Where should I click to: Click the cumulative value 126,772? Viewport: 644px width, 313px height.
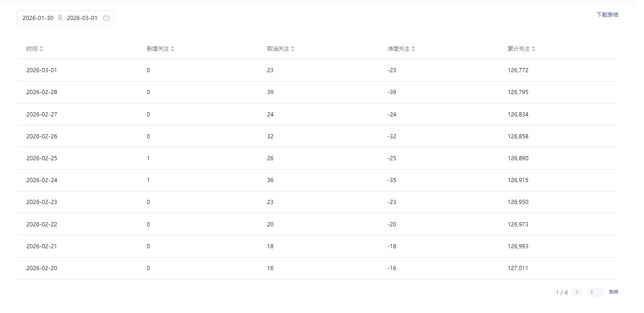click(518, 70)
